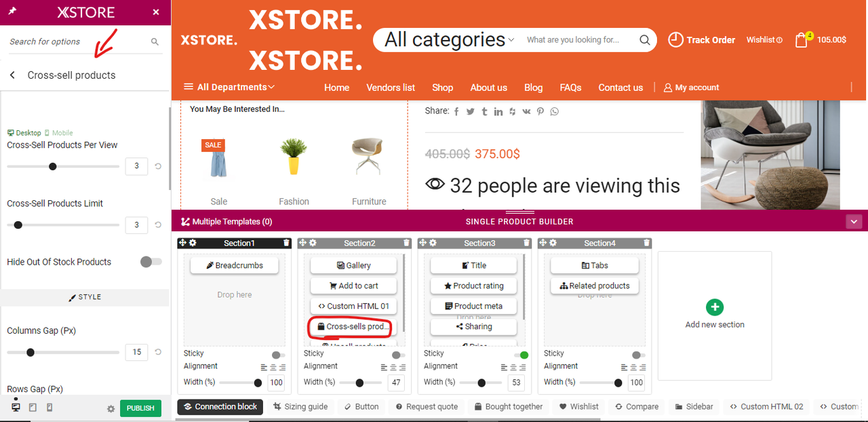Share on Pinterest icon
Image resolution: width=868 pixels, height=422 pixels.
click(540, 111)
